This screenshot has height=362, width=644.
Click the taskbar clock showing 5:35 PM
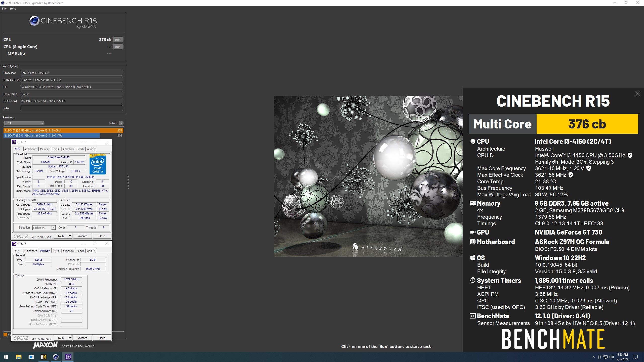pos(622,357)
